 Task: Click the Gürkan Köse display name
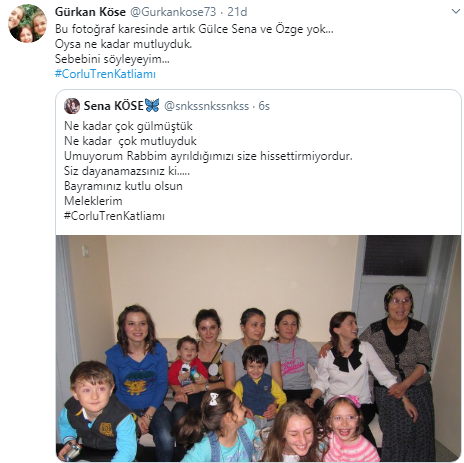[x=90, y=12]
